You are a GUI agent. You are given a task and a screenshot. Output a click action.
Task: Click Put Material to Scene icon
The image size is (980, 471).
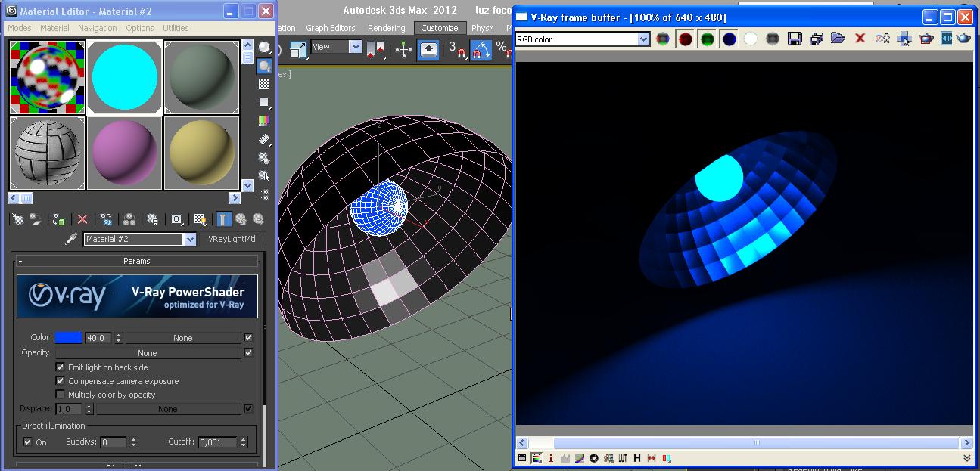(36, 219)
